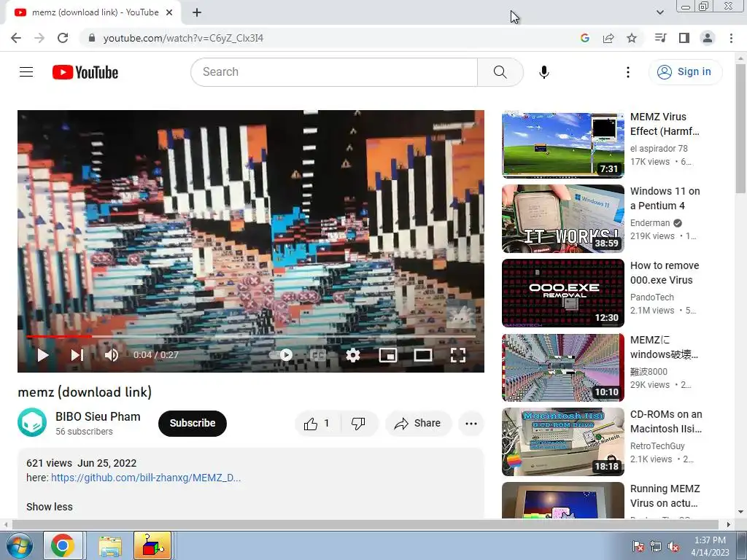Seek on the video progress bar

pyautogui.click(x=251, y=337)
